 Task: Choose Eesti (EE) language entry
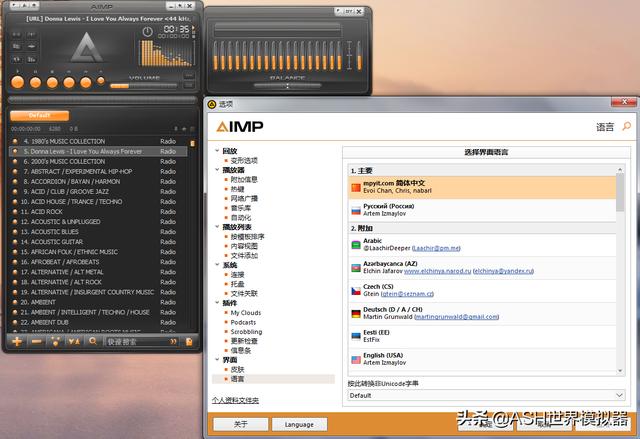pyautogui.click(x=482, y=336)
